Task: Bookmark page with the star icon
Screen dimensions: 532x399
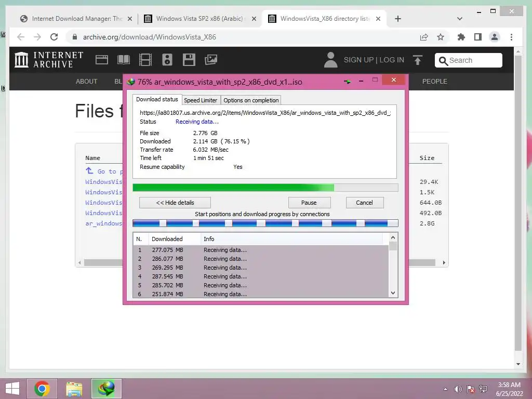Action: click(441, 37)
